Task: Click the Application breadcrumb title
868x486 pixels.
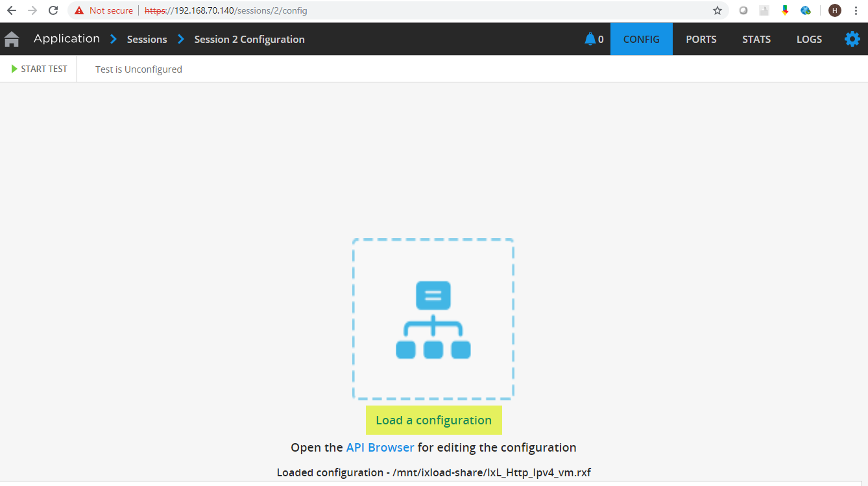Action: [67, 39]
